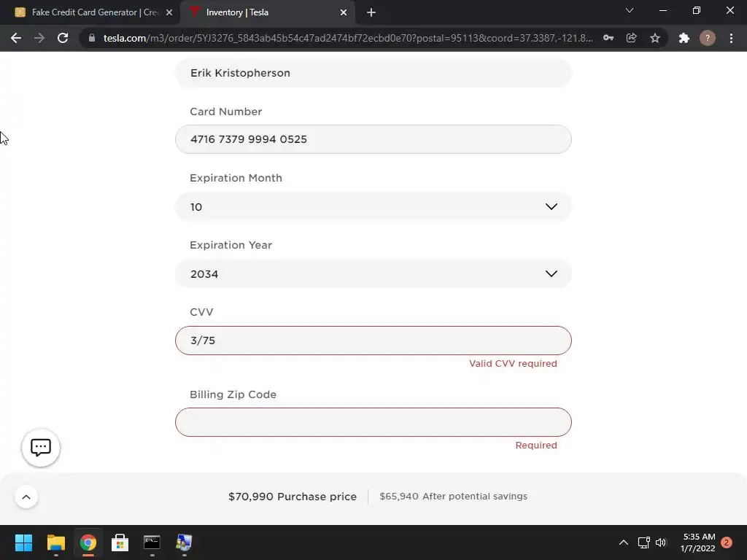Close the Fake Credit Card Generator tab

pos(169,12)
